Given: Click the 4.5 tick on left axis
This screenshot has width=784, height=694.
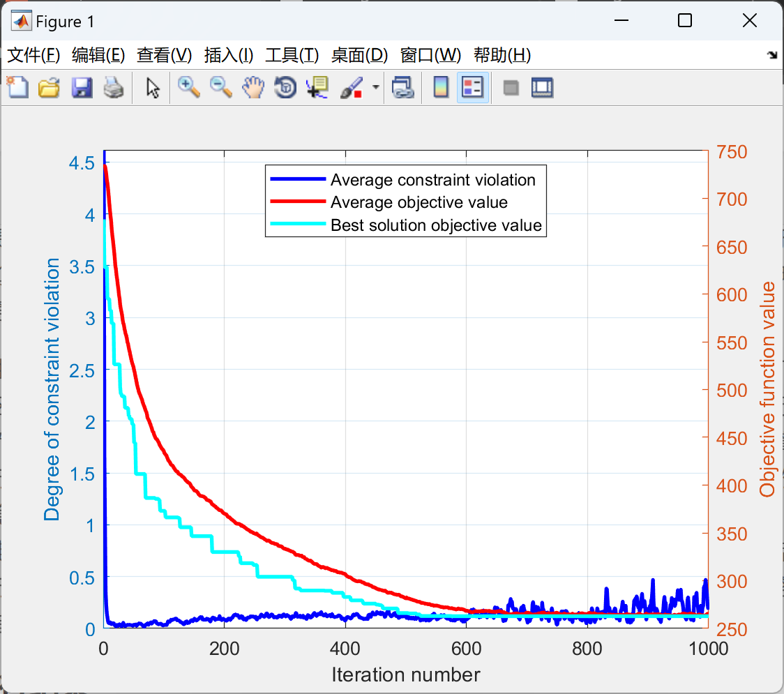Looking at the screenshot, I should [x=82, y=163].
